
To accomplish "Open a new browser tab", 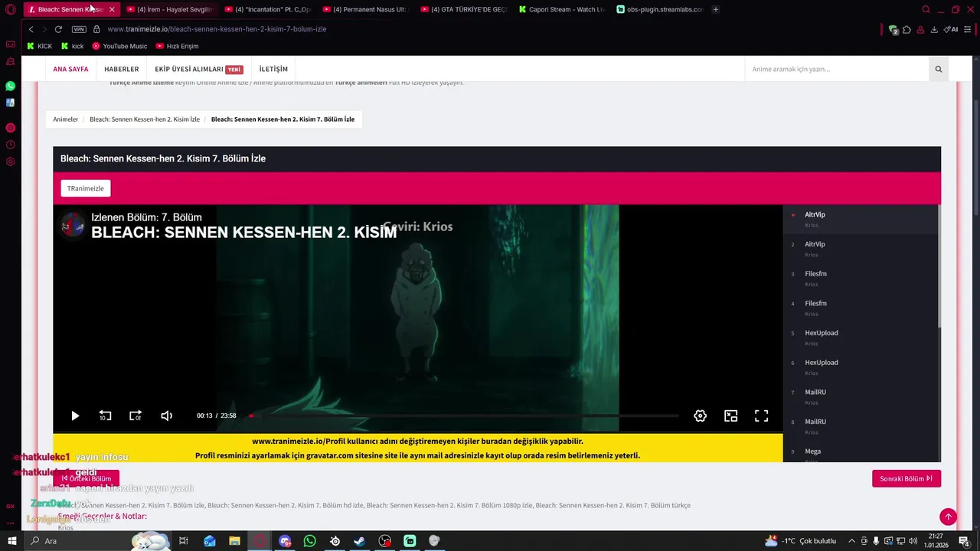I will click(x=716, y=9).
